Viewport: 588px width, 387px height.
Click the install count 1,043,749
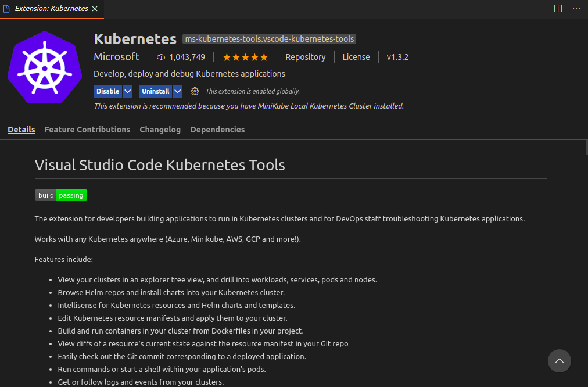[x=187, y=57]
